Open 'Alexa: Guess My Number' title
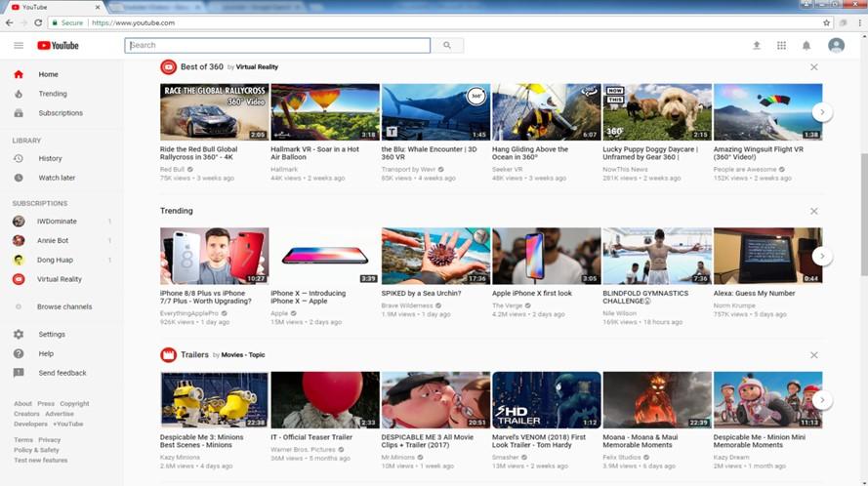 coord(754,294)
